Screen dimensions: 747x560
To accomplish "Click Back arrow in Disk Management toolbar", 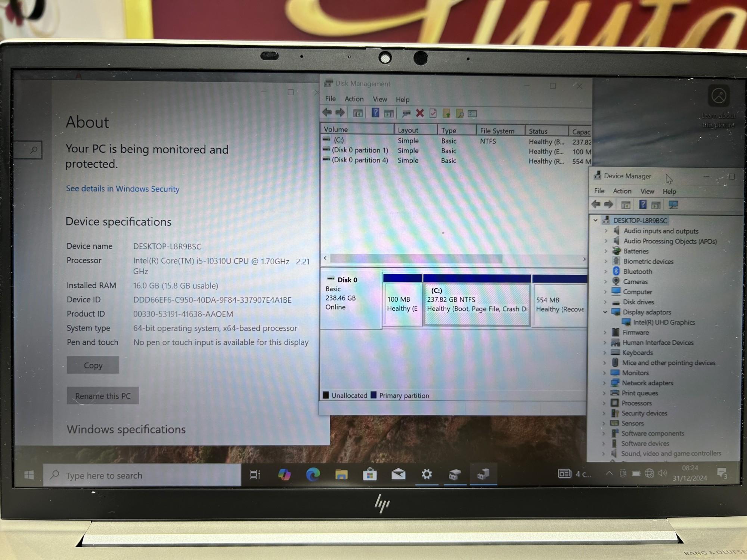I will coord(327,113).
